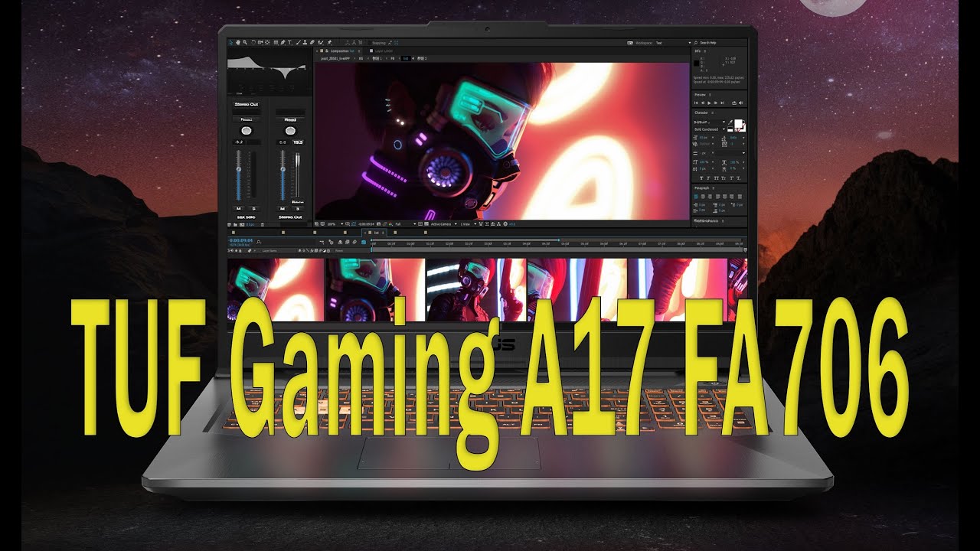Toggle the video eye column in the timeline header

pyautogui.click(x=229, y=250)
